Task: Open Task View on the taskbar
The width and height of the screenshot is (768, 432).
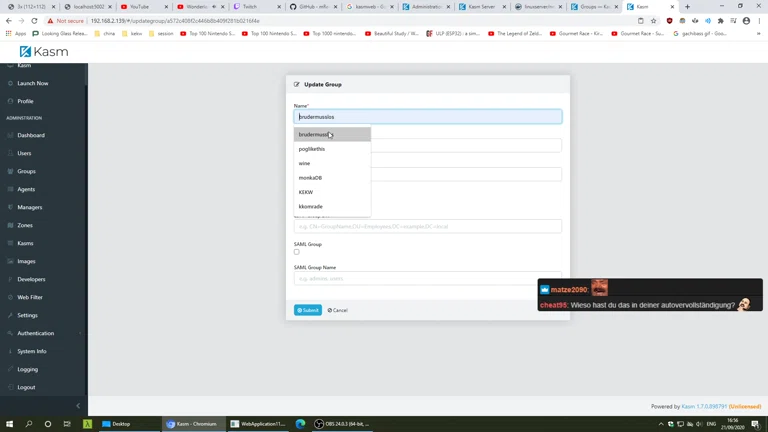Action: (x=67, y=424)
